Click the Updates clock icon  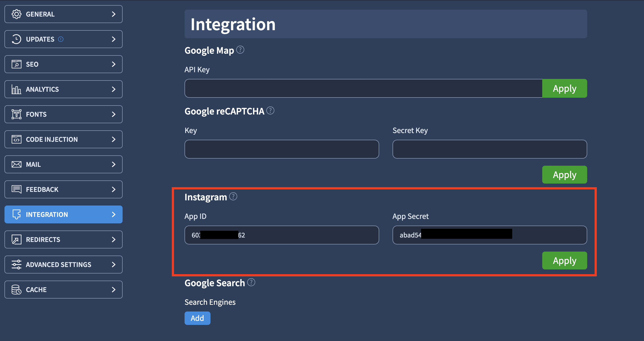tap(17, 39)
